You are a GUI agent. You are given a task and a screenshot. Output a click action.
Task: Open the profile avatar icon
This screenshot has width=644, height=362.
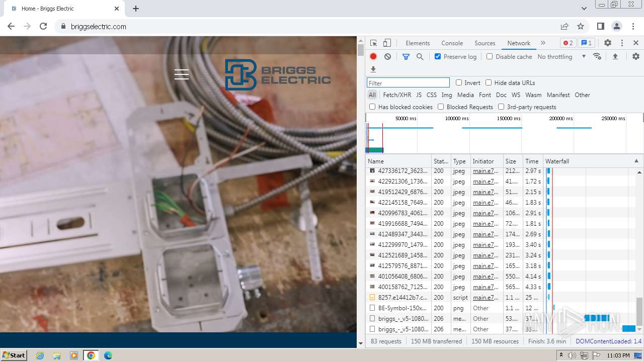[617, 26]
